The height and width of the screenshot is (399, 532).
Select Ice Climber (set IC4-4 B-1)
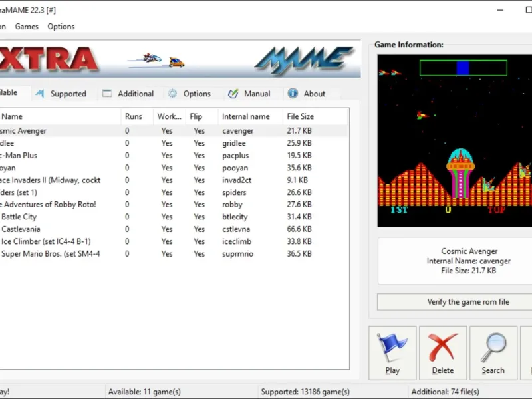tap(174, 241)
